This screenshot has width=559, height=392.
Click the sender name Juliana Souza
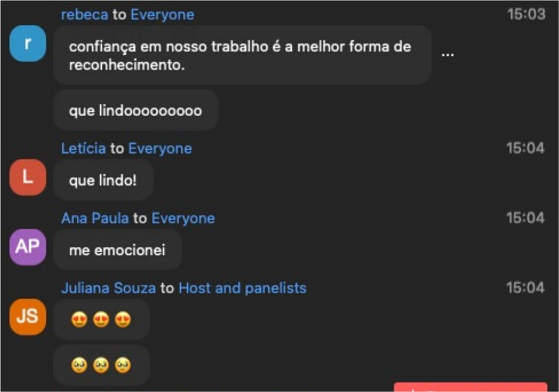[109, 288]
